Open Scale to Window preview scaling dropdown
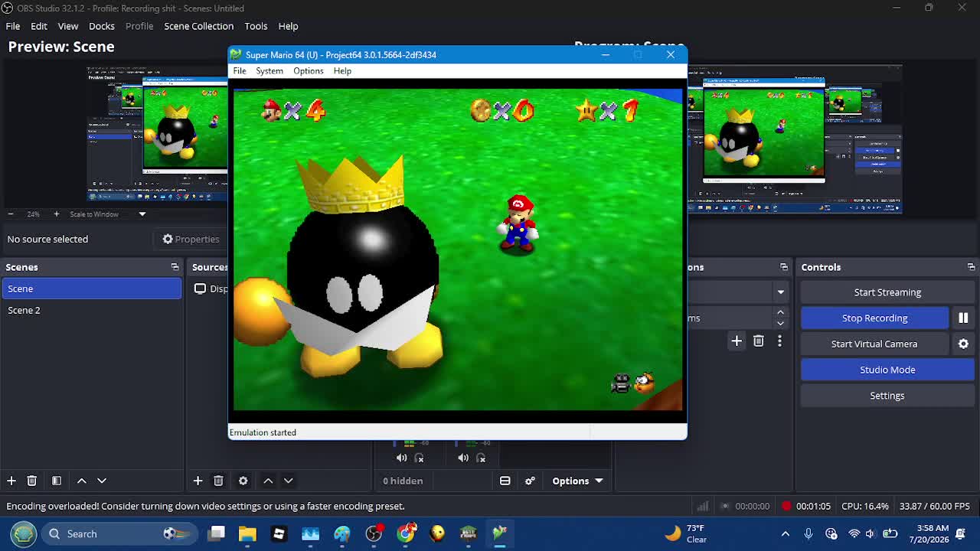Screen dimensions: 980x551 (107, 214)
